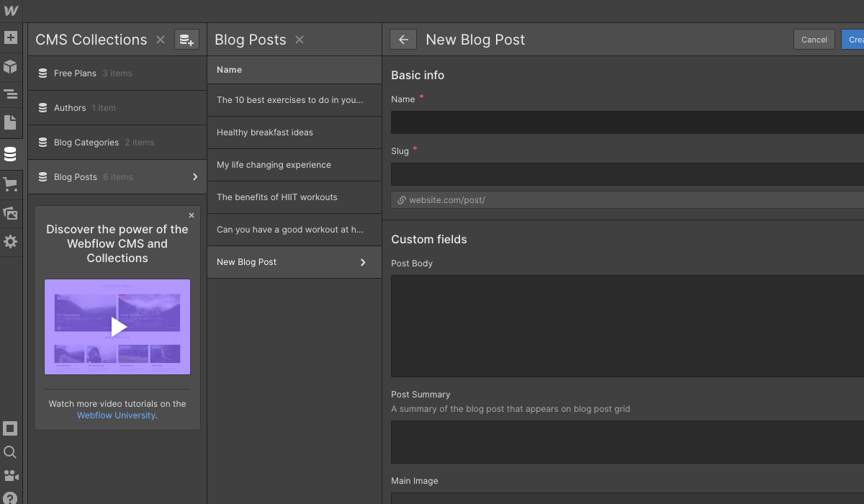Click the blue Create button
864x504 pixels.
pos(853,40)
